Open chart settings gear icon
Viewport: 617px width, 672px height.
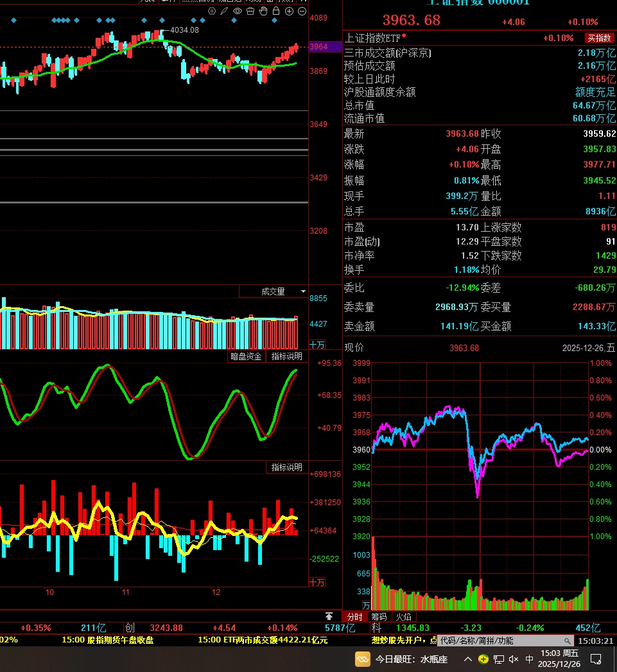click(x=212, y=11)
